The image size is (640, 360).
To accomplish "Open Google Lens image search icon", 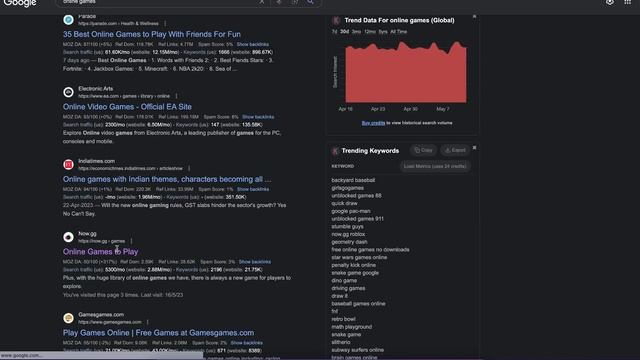I will point(295,2).
